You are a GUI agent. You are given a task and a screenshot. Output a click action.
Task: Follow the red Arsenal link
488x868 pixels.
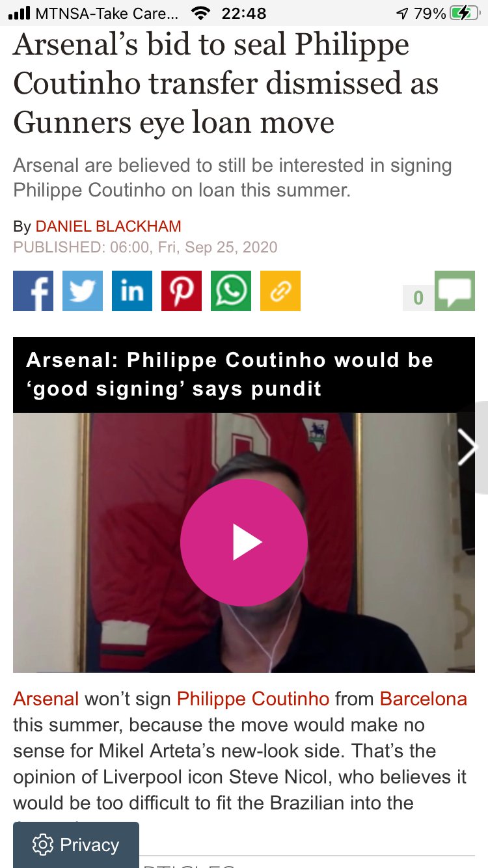46,699
